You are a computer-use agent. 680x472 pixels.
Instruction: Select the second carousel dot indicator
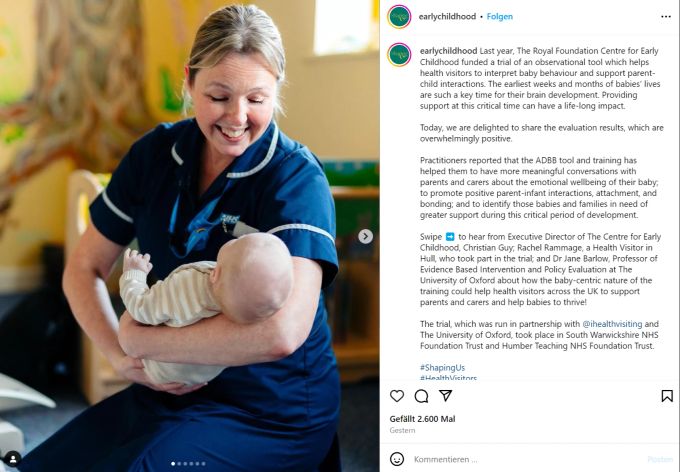point(179,464)
